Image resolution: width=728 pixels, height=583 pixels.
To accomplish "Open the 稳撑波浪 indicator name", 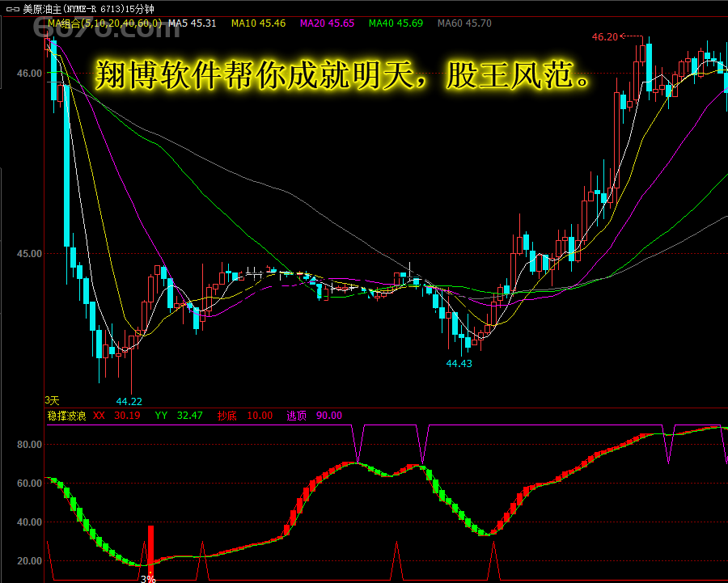I will 66,416.
